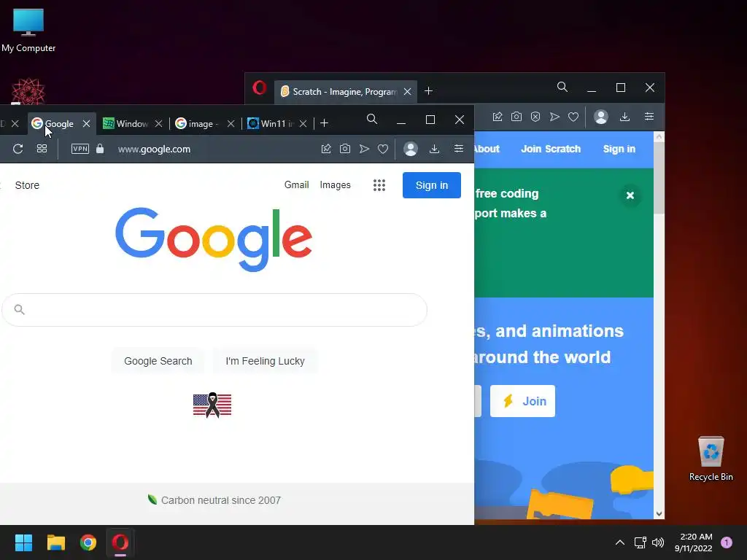The width and height of the screenshot is (747, 560).
Task: Click the edit/share icon in Scratch window toolbar
Action: pos(498,117)
